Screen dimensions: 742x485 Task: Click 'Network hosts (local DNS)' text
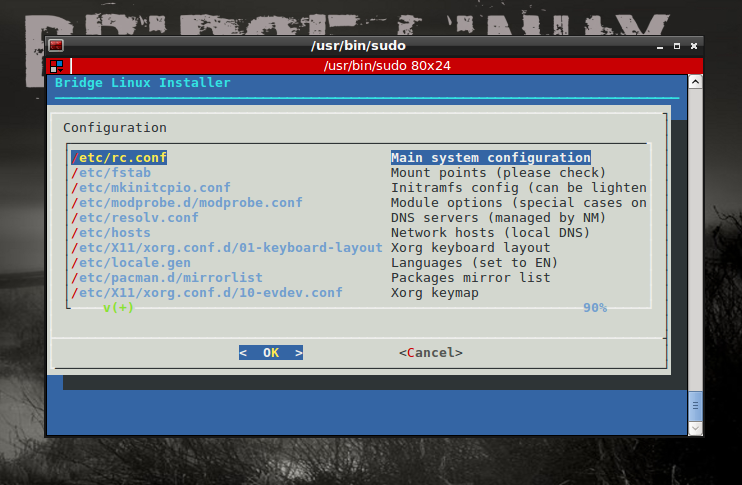coord(490,233)
